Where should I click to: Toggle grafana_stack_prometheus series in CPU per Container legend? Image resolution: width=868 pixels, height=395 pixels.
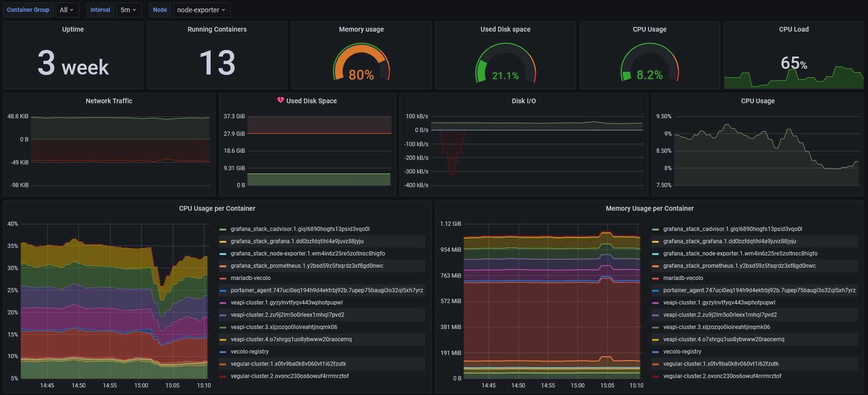click(x=307, y=266)
